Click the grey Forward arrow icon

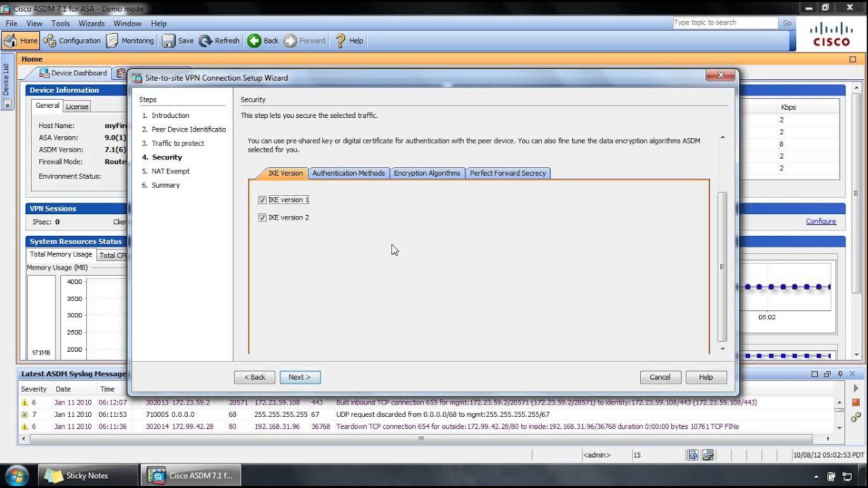(290, 41)
